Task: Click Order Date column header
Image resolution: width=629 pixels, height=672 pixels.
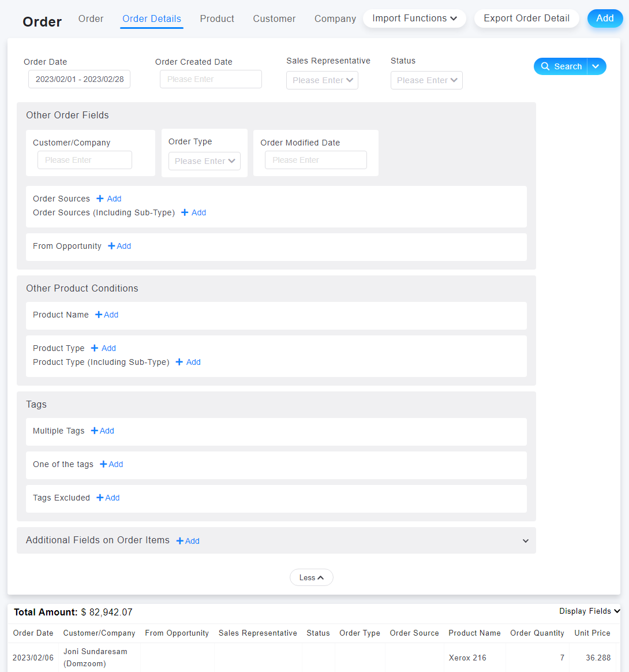Action: click(33, 633)
